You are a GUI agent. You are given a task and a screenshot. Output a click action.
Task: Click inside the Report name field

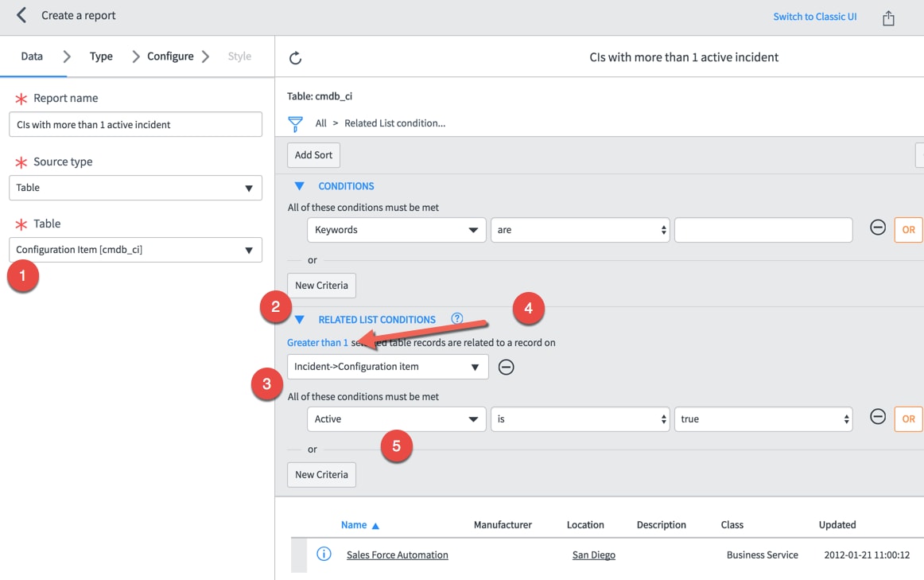coord(135,124)
